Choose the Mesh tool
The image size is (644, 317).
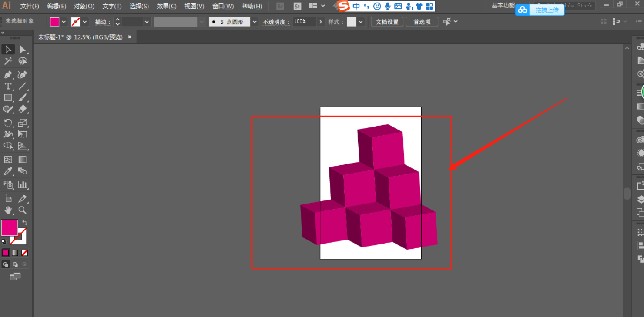[8, 160]
